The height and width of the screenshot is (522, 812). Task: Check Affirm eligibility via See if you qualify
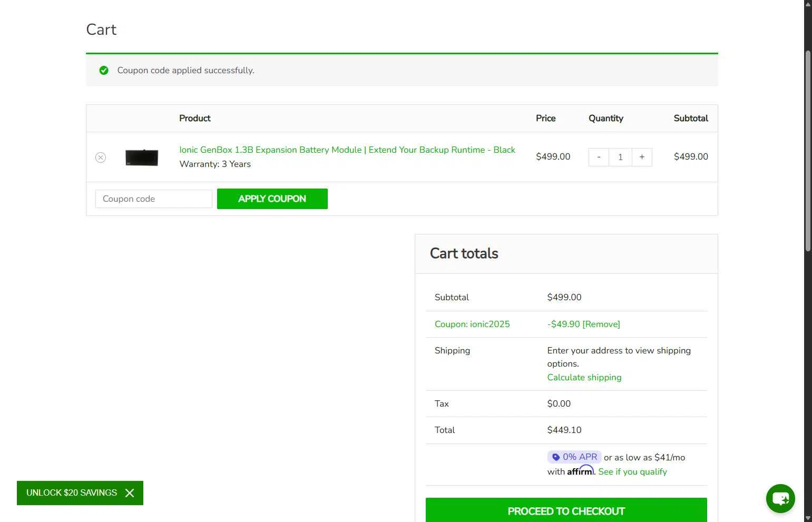pos(632,471)
